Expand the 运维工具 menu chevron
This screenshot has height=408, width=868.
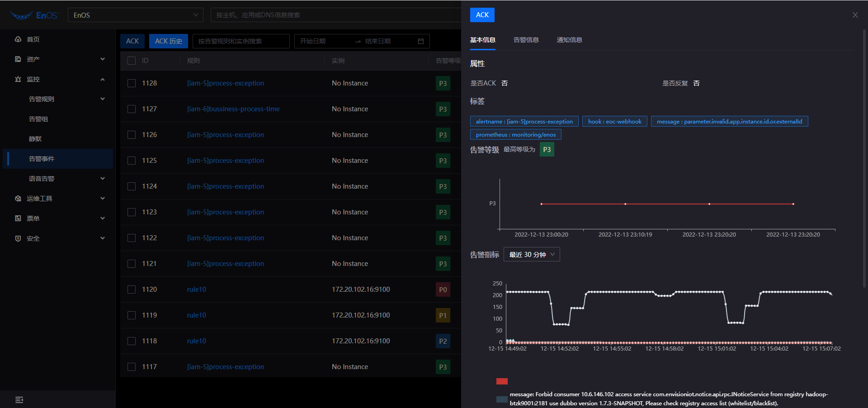[x=103, y=199]
